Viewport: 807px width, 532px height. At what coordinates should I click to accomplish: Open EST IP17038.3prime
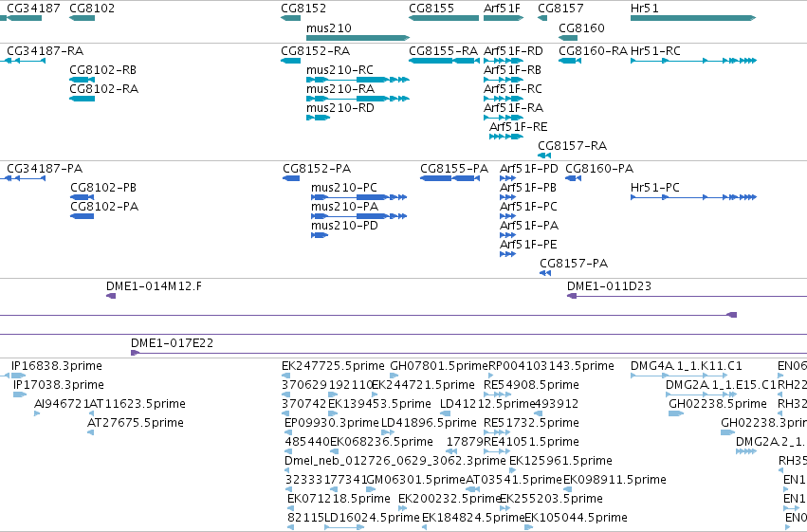point(59,385)
